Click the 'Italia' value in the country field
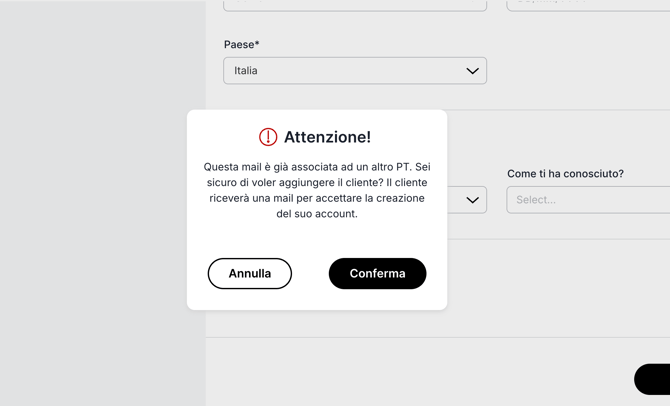Screen dimensions: 670x406 coord(246,71)
